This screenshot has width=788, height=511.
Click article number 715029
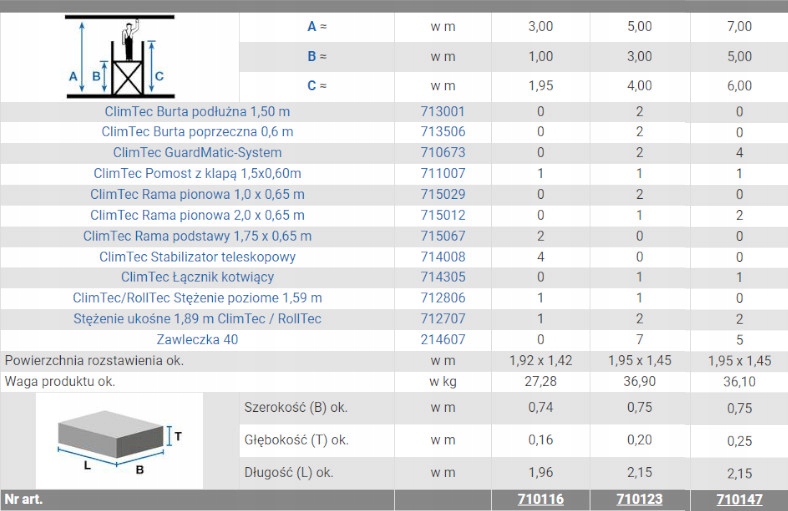[x=443, y=194]
